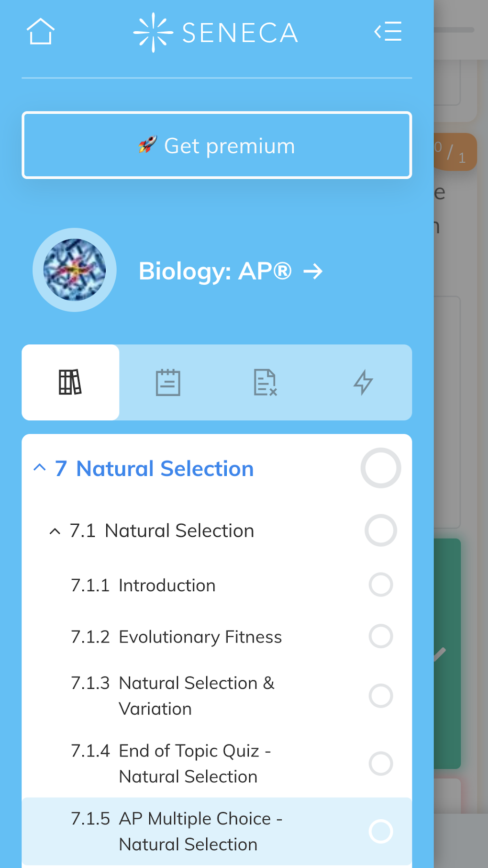Collapse subsection 7.1 Natural Selection
488x868 pixels.
tap(55, 530)
